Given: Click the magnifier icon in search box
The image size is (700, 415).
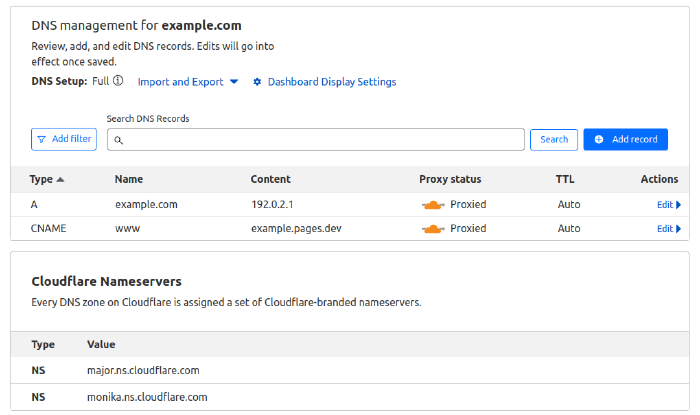Looking at the screenshot, I should pyautogui.click(x=118, y=140).
